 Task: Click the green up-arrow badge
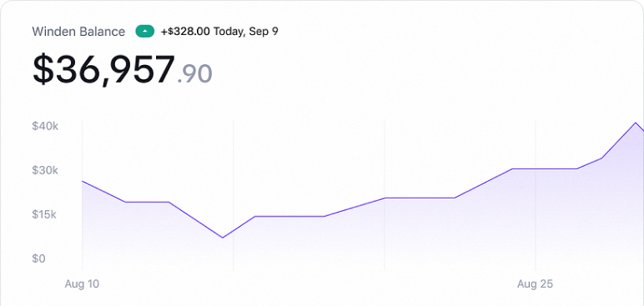point(145,32)
